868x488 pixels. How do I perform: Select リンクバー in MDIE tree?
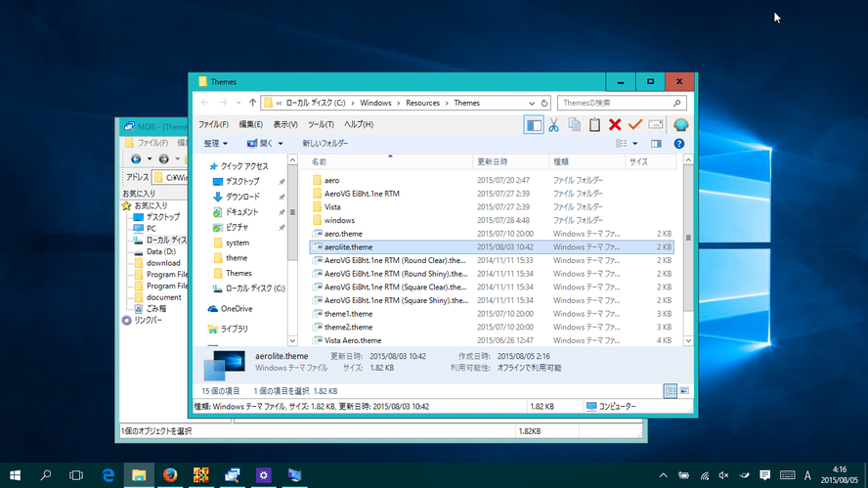pyautogui.click(x=148, y=320)
